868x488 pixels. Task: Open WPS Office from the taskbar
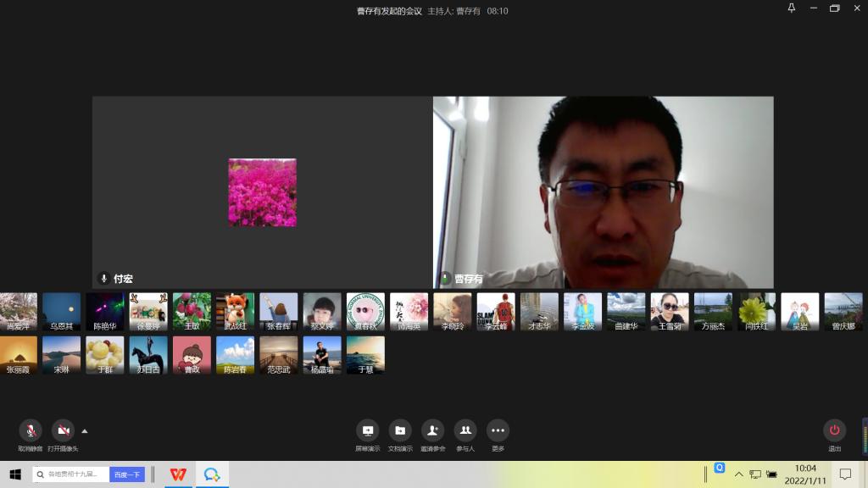[x=178, y=474]
